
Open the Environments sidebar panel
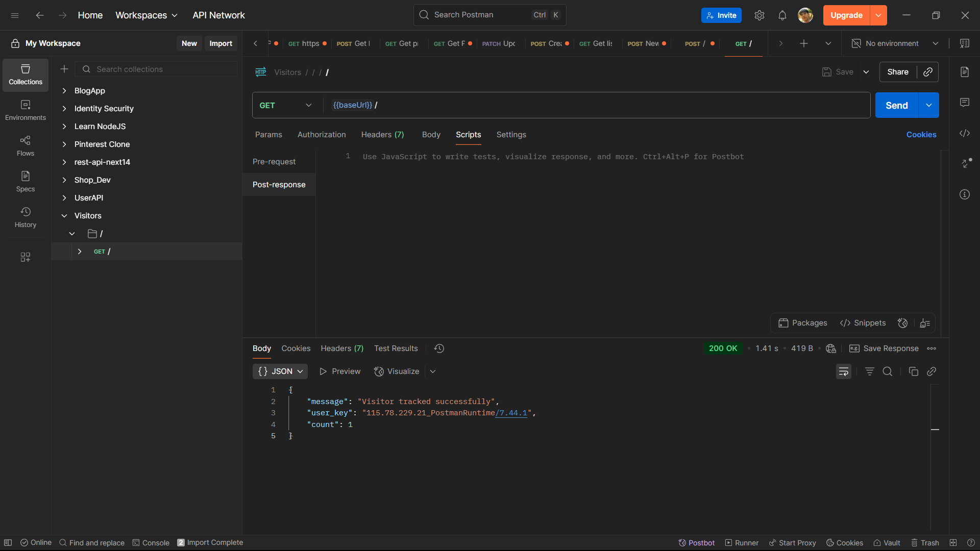pyautogui.click(x=26, y=110)
